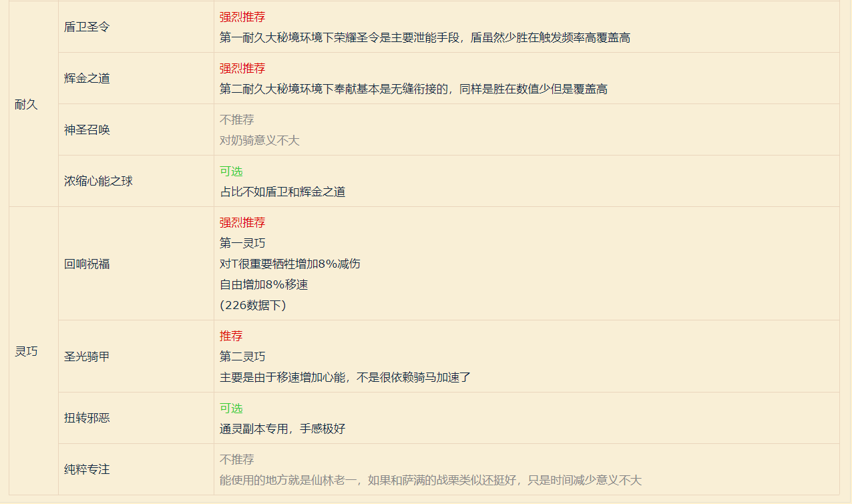Click the text 对T很重要牺牲增加8%减伤
852x504 pixels.
[290, 264]
